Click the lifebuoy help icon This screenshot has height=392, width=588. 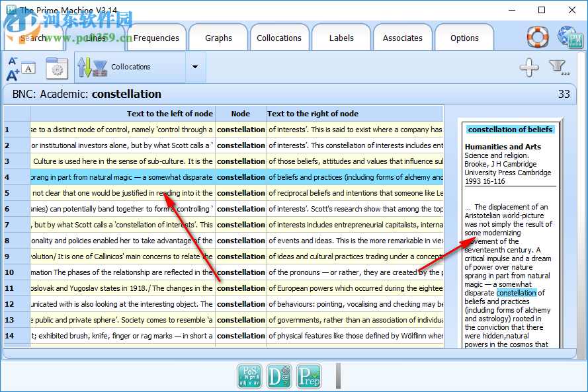pos(538,37)
